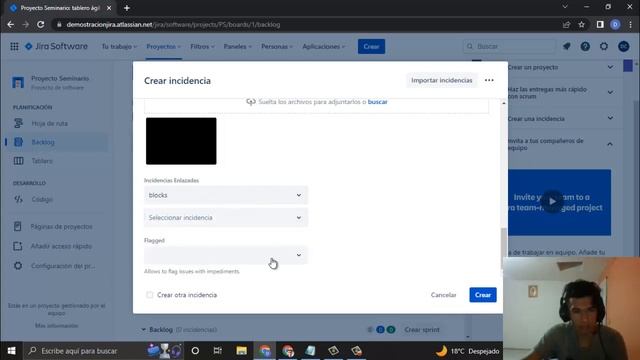Click the Chrome icon in taskbar
Screen dimensions: 640x360
(264, 351)
